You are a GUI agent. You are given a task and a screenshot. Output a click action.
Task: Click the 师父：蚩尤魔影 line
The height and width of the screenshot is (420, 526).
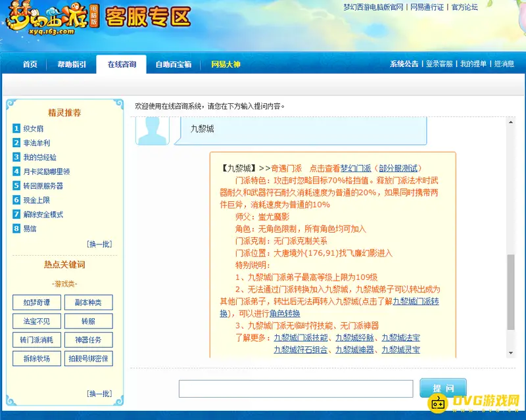pyautogui.click(x=262, y=217)
